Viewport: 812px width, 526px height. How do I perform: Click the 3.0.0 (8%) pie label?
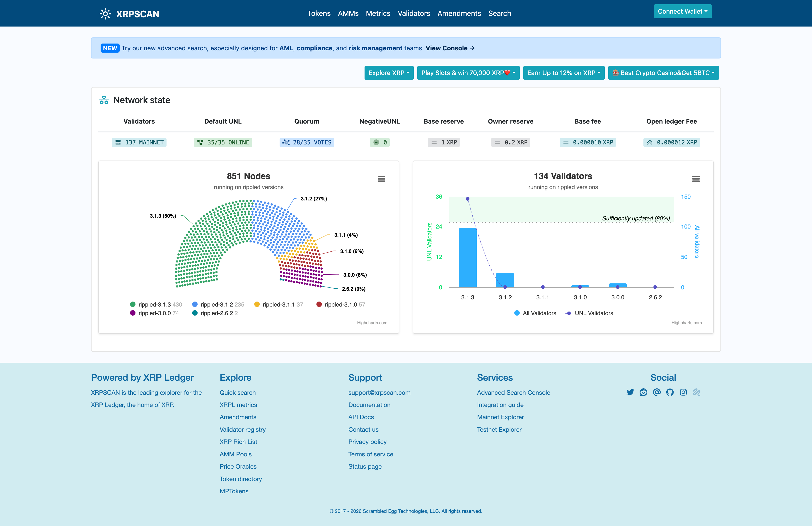click(355, 275)
